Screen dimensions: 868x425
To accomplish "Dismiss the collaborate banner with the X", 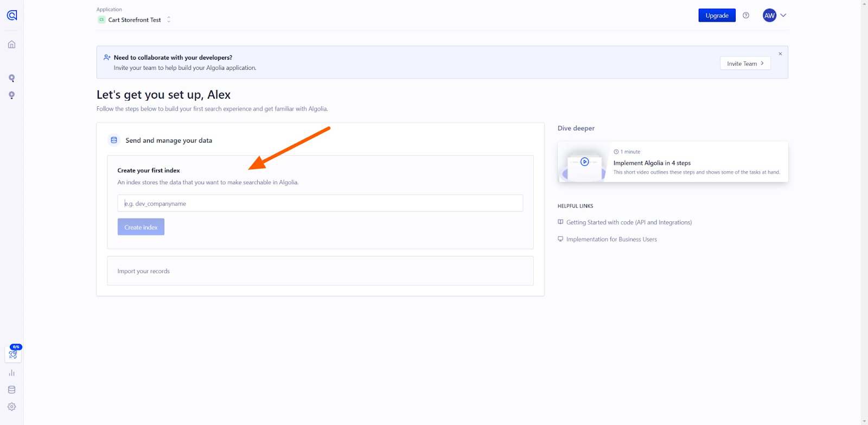I will click(780, 54).
